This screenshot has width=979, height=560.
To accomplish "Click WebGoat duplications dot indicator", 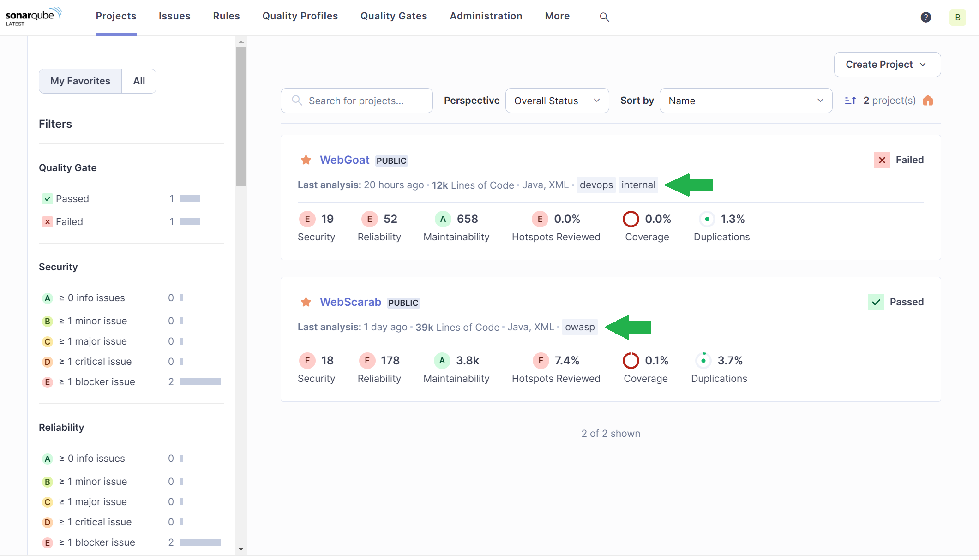I will point(707,219).
